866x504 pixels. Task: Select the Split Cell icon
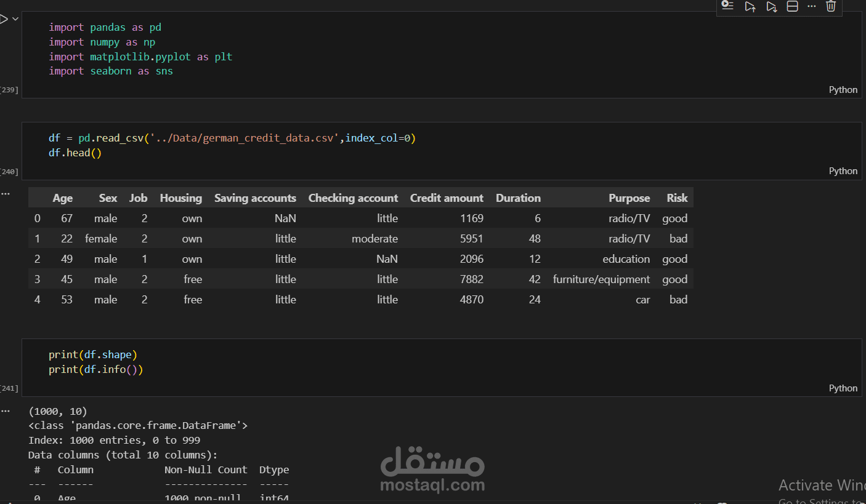pyautogui.click(x=792, y=6)
